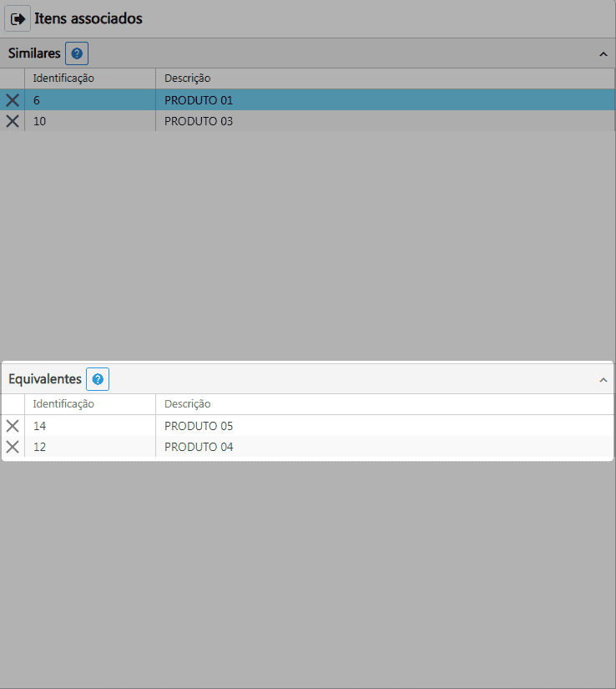Click the exit icon beside Itens associados
The width and height of the screenshot is (616, 689).
[18, 18]
